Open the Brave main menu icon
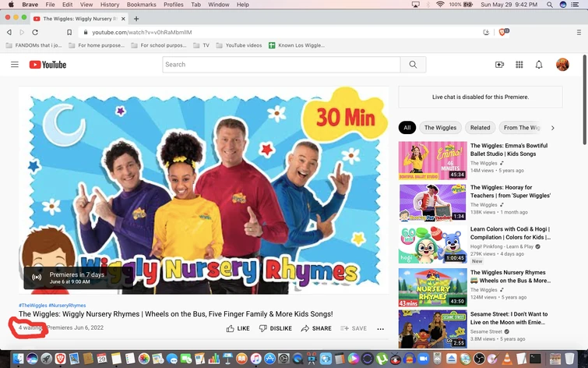 tap(579, 32)
